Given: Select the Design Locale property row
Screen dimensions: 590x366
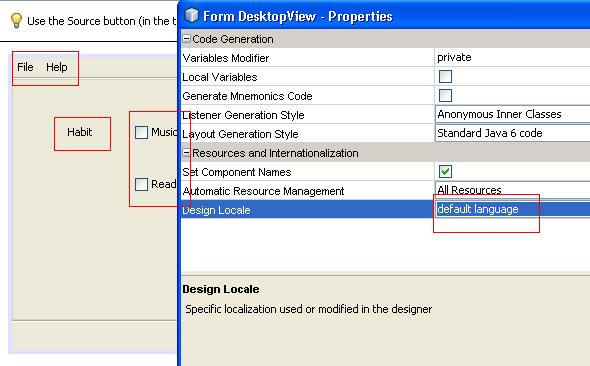Looking at the screenshot, I should click(385, 209).
